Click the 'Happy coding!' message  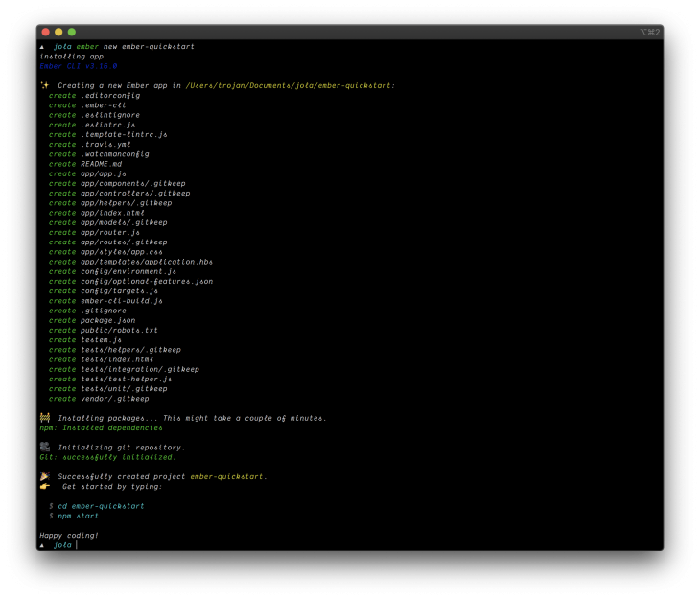[69, 536]
